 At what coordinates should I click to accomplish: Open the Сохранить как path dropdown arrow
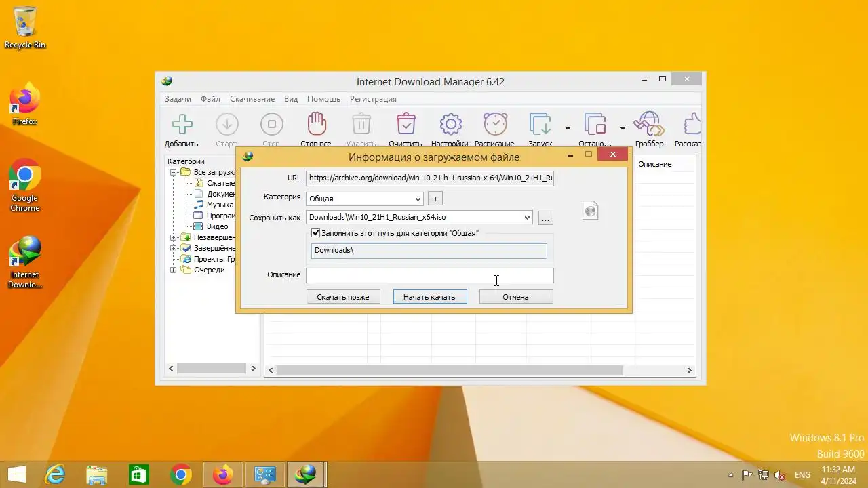(x=527, y=218)
